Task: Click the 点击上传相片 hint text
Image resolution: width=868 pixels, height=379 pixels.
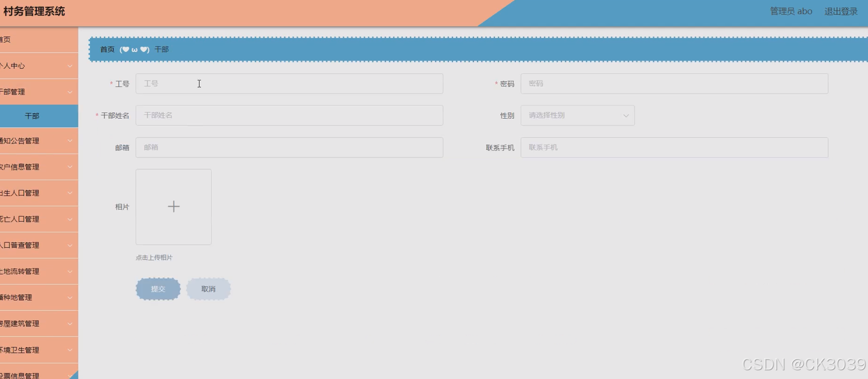Action: click(x=154, y=258)
